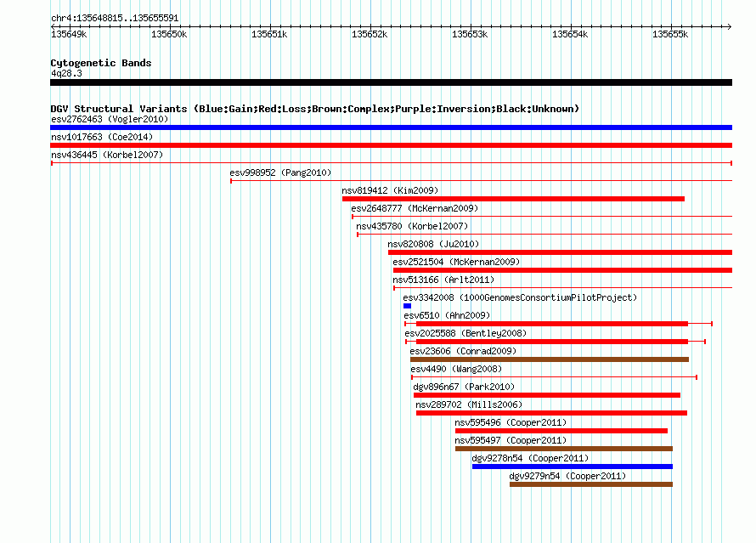Screen dimensions: 756x543
Task: Select dgv9279n54 (Cooper2011) label
Action: [567, 476]
